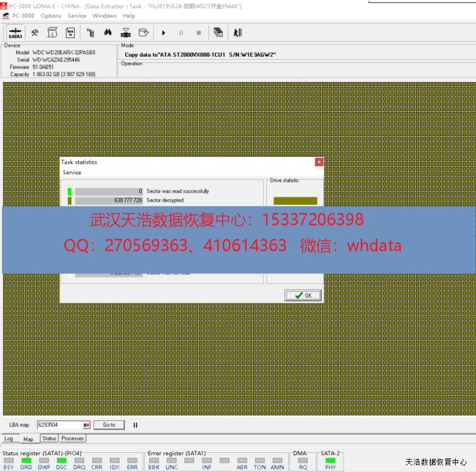Click the tree structure toolbar icon
The height and width of the screenshot is (472, 476).
pyautogui.click(x=90, y=33)
